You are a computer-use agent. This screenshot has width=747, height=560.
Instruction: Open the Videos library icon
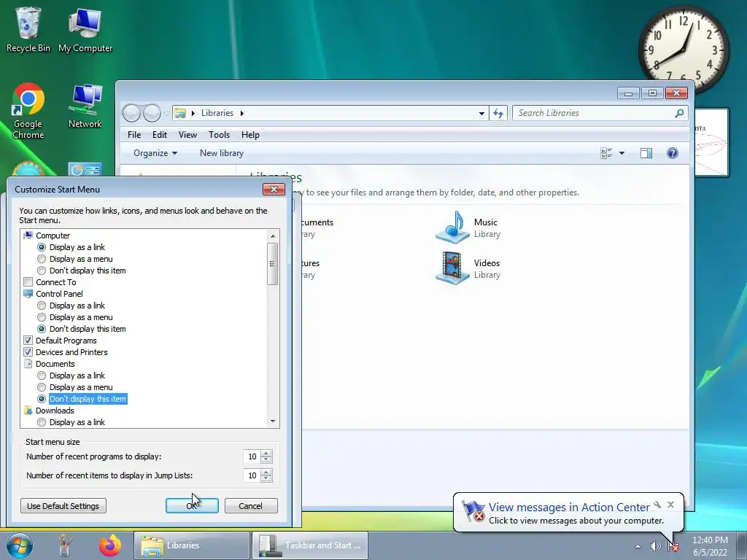452,268
